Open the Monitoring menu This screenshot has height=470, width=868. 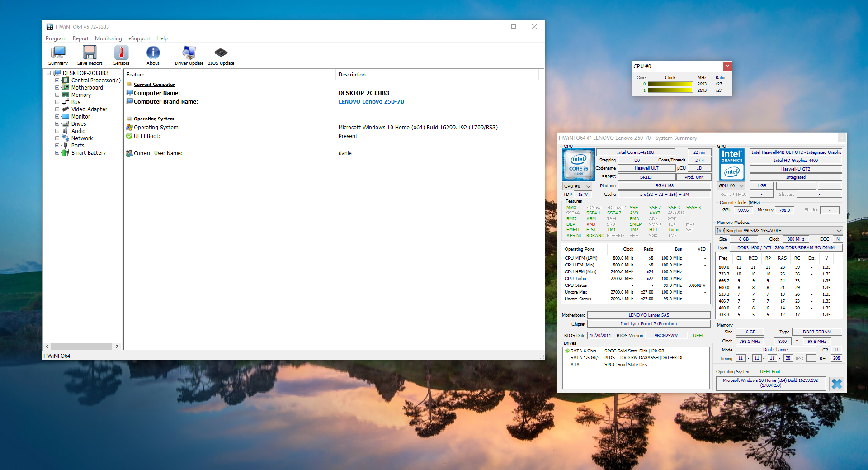[x=108, y=38]
